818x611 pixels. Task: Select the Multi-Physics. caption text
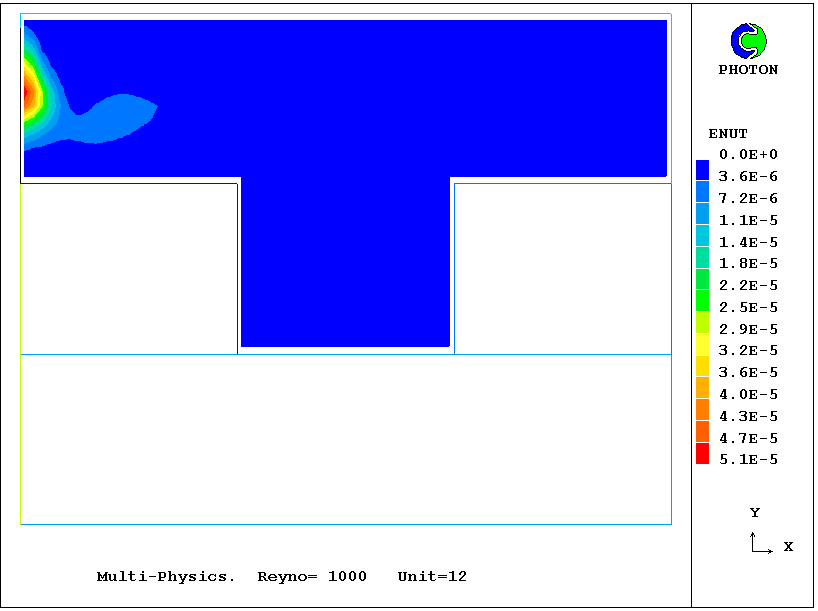[166, 577]
